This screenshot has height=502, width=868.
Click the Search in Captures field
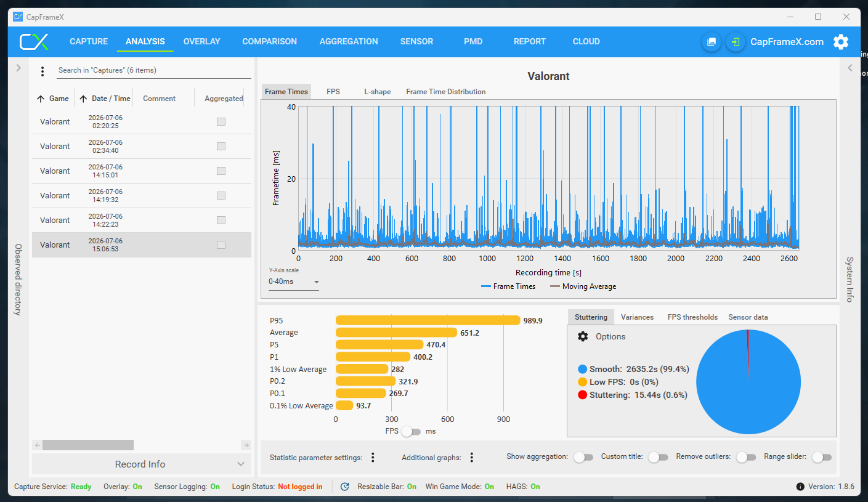(x=153, y=70)
